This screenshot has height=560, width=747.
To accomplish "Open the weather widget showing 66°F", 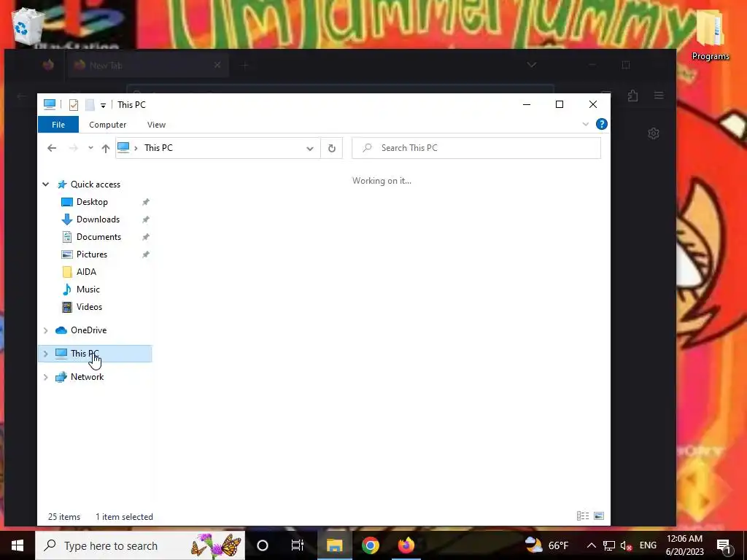I will coord(547,545).
